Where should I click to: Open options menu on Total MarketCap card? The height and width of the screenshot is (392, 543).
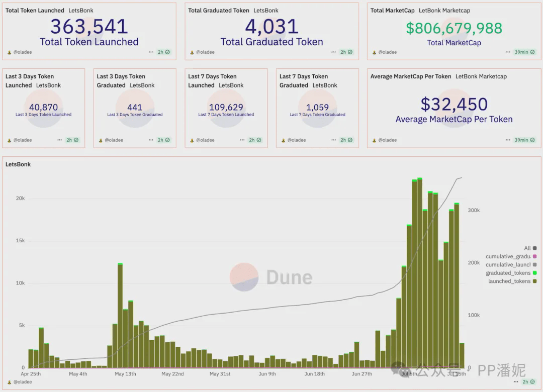(508, 52)
